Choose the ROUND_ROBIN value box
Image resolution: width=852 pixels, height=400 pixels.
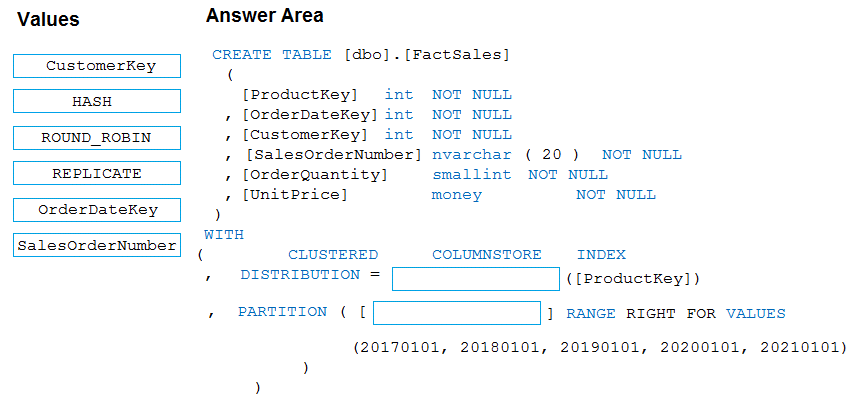pos(97,137)
